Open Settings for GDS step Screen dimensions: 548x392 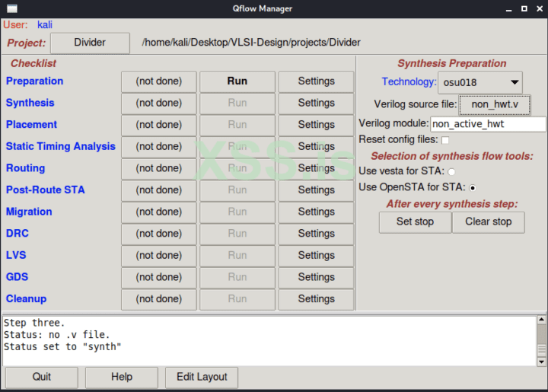pos(316,277)
